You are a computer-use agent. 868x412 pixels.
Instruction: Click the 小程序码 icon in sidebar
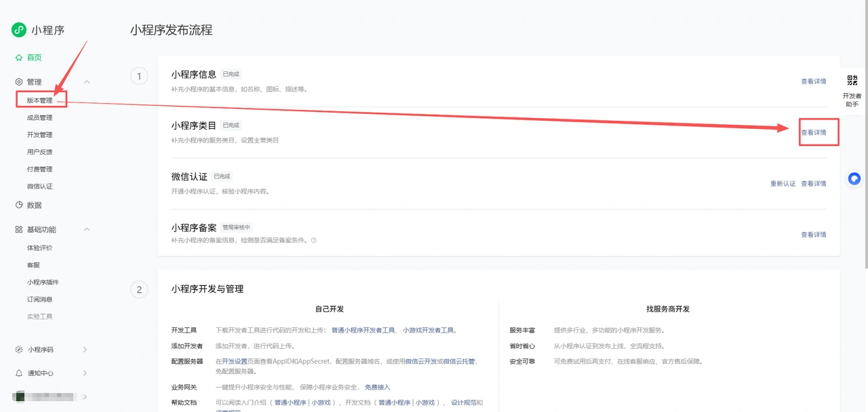(x=19, y=350)
